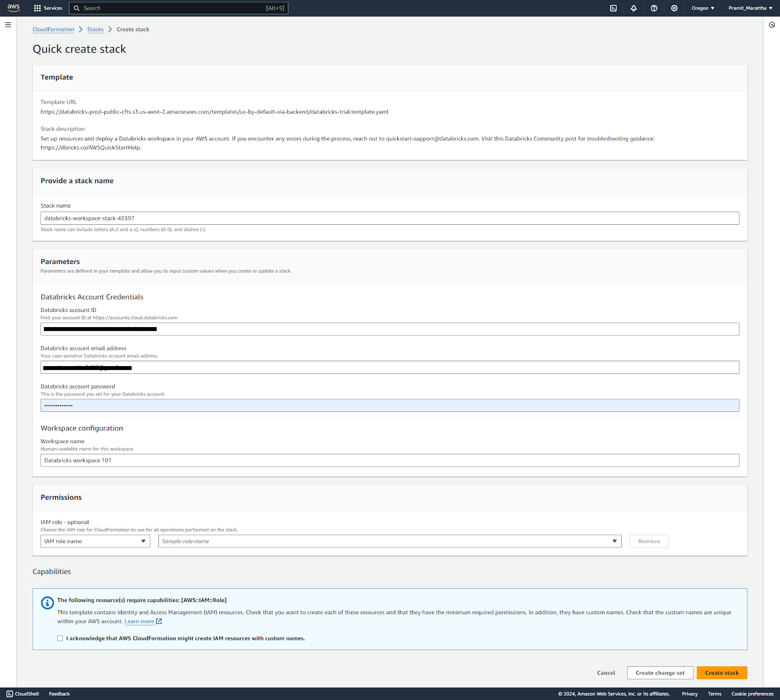780x700 pixels.
Task: Click Quick create stack heading
Action: [x=79, y=49]
